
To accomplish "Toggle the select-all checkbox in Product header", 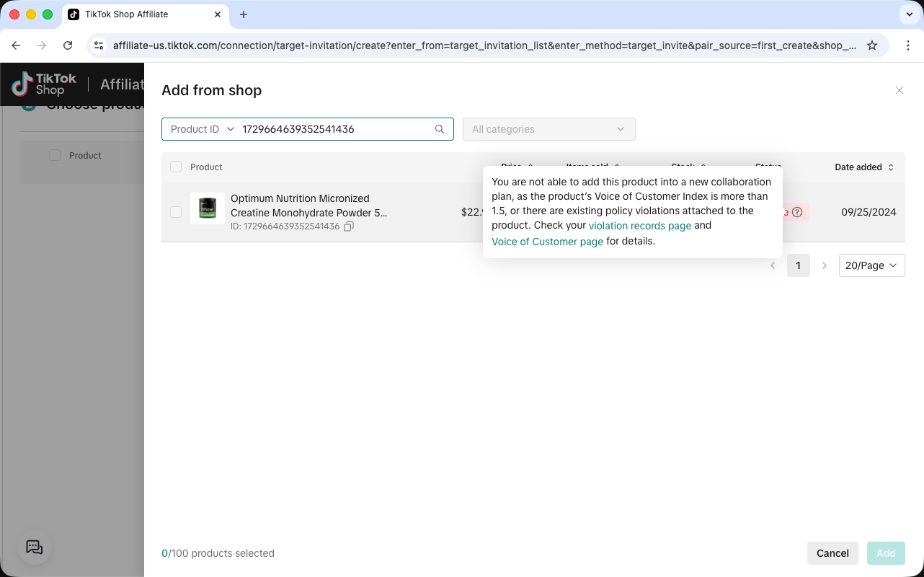I will 176,167.
